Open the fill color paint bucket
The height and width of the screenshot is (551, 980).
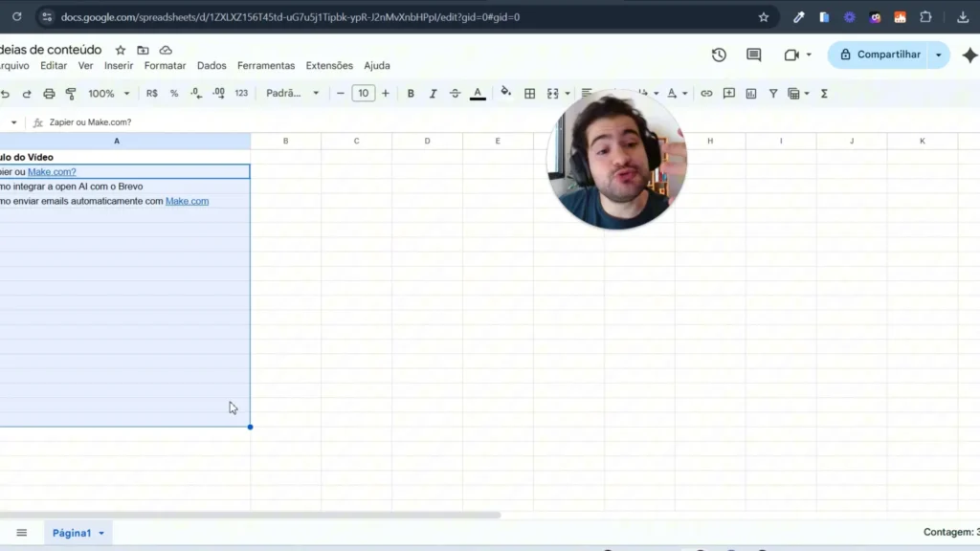point(505,94)
